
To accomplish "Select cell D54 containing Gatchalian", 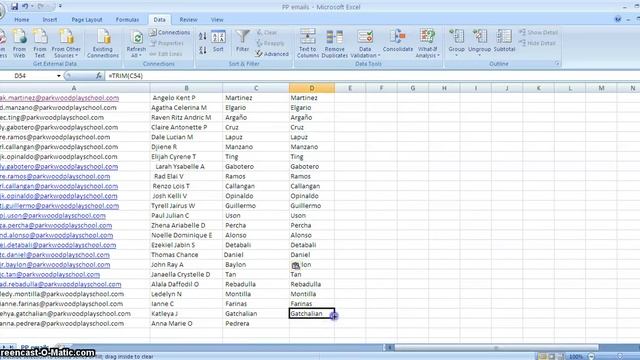I will point(311,313).
